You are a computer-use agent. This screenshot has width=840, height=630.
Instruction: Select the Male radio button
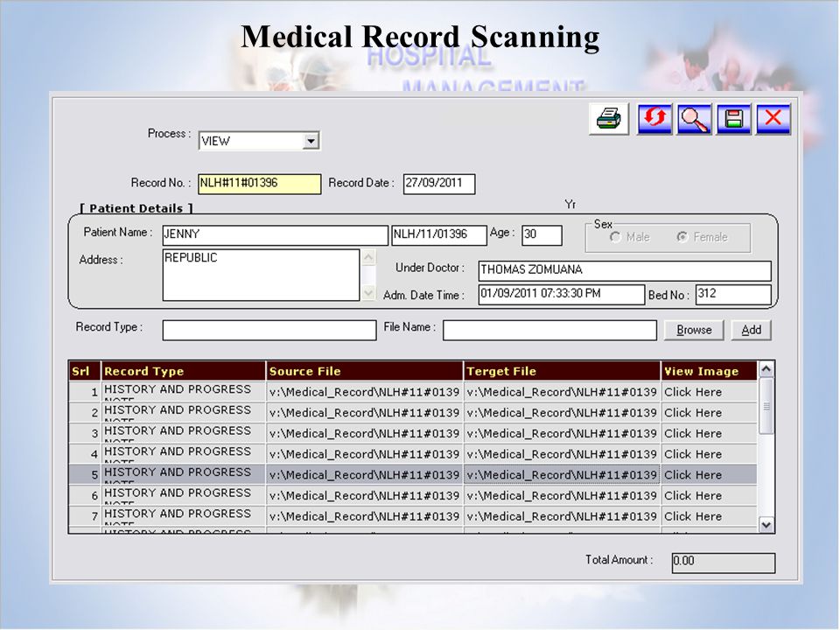tap(615, 237)
